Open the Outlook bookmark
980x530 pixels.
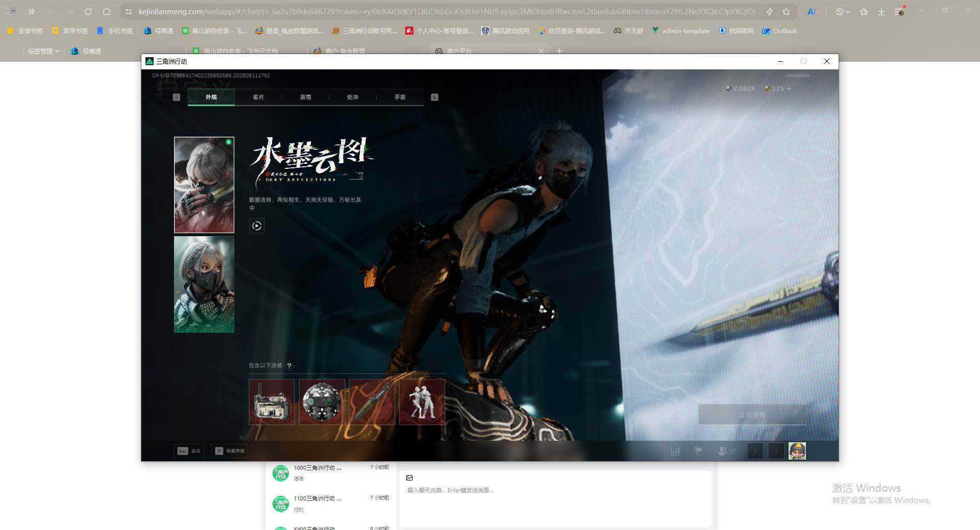pos(779,31)
